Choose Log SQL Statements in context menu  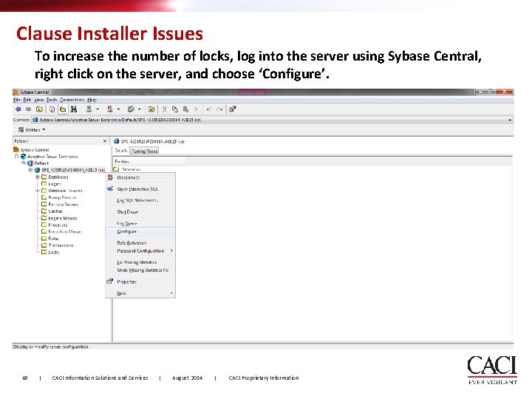click(140, 200)
